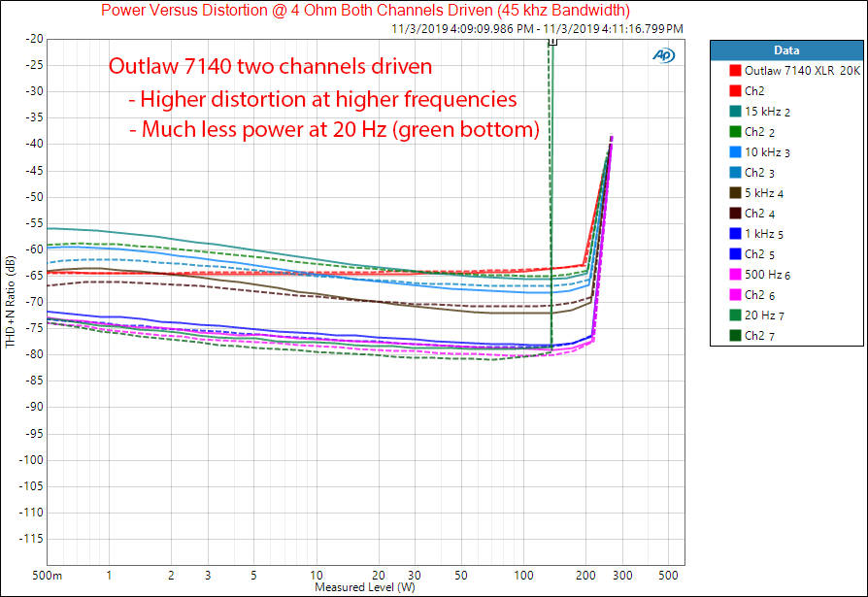This screenshot has width=868, height=597.
Task: Pick the magenta swatch beside Ch2 6
Action: pyautogui.click(x=735, y=295)
